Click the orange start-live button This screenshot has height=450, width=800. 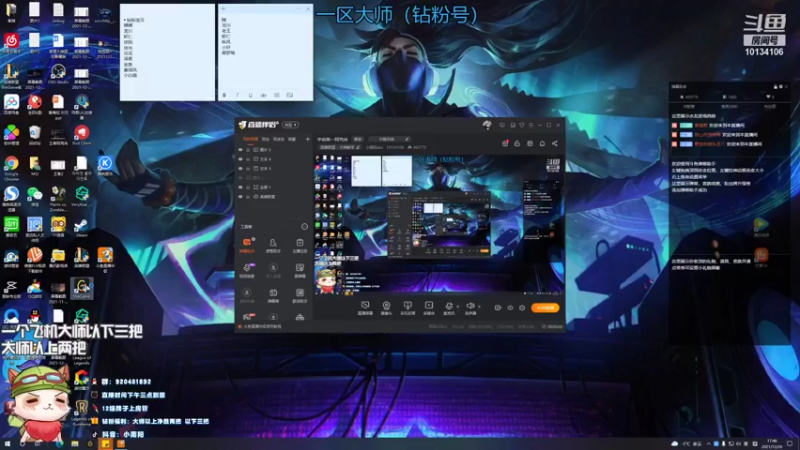pyautogui.click(x=545, y=308)
